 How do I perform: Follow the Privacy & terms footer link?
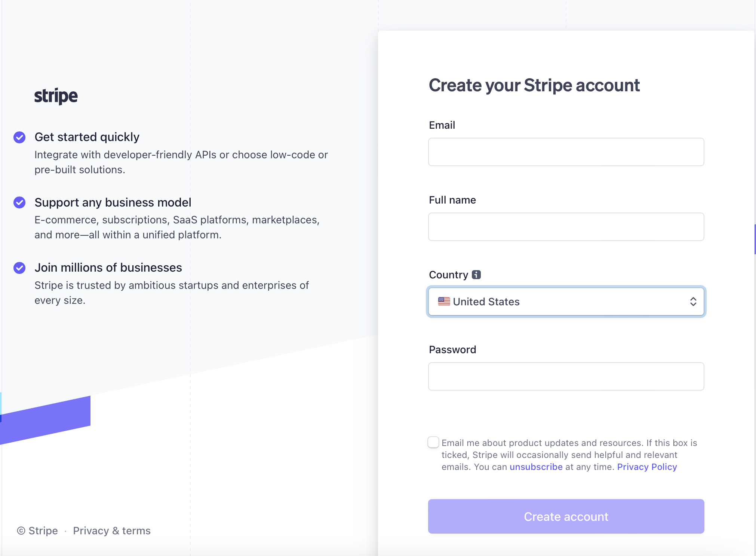[x=112, y=531]
